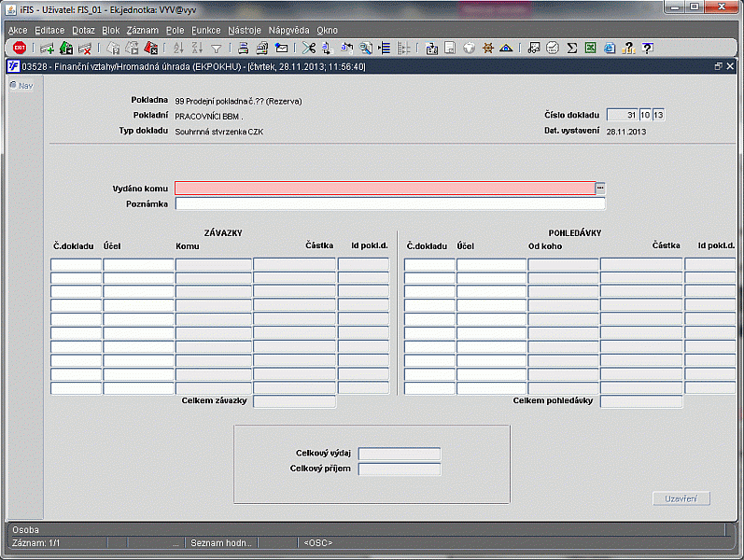
Task: Click the printer icon
Action: click(x=244, y=48)
